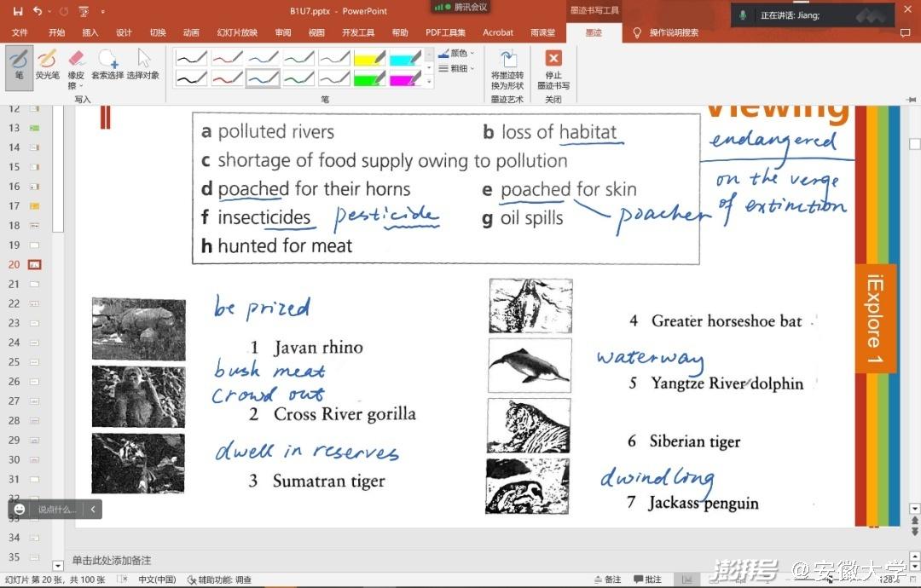
Task: Click the Select Objects (选择对象) arrow tool
Action: click(x=142, y=65)
